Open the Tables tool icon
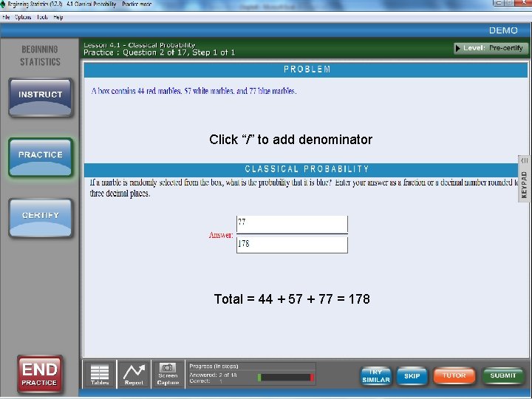Screen dimensions: 532x399 pos(100,374)
